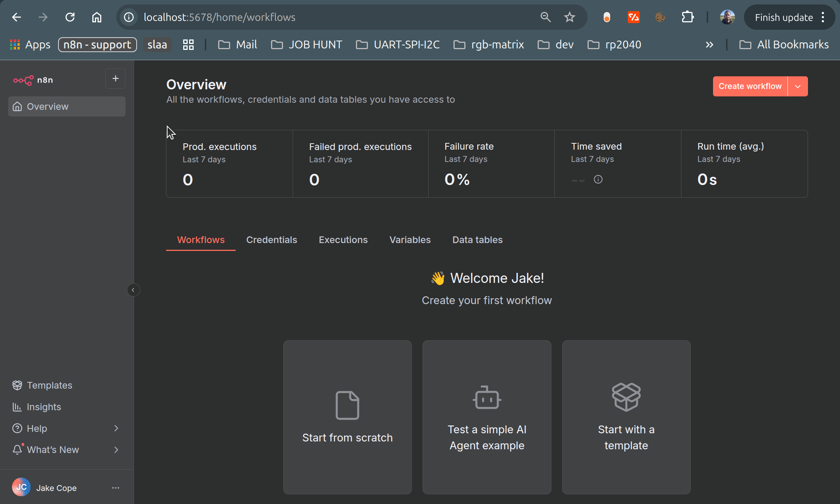The height and width of the screenshot is (504, 840).
Task: Switch to the Credentials tab
Action: click(271, 240)
